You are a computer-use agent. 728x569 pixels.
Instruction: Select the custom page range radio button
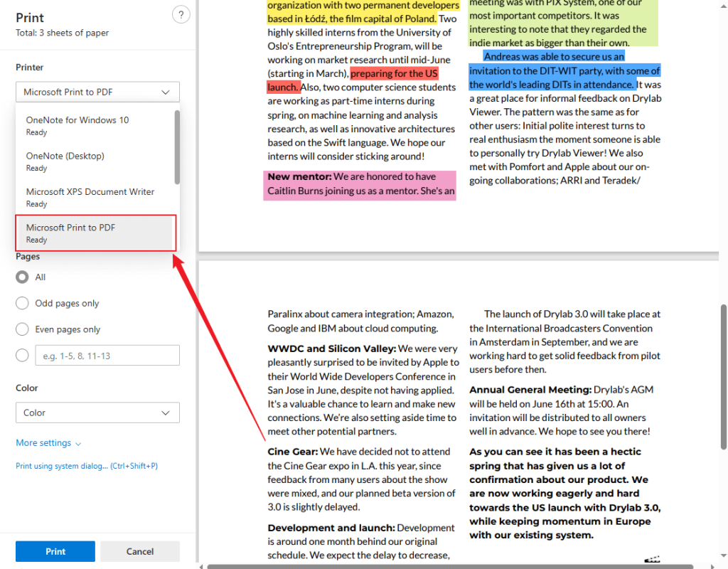pyautogui.click(x=21, y=355)
